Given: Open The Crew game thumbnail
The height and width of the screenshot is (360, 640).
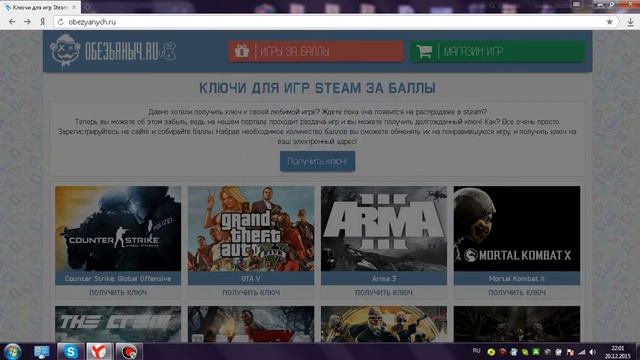Looking at the screenshot, I should click(x=118, y=324).
